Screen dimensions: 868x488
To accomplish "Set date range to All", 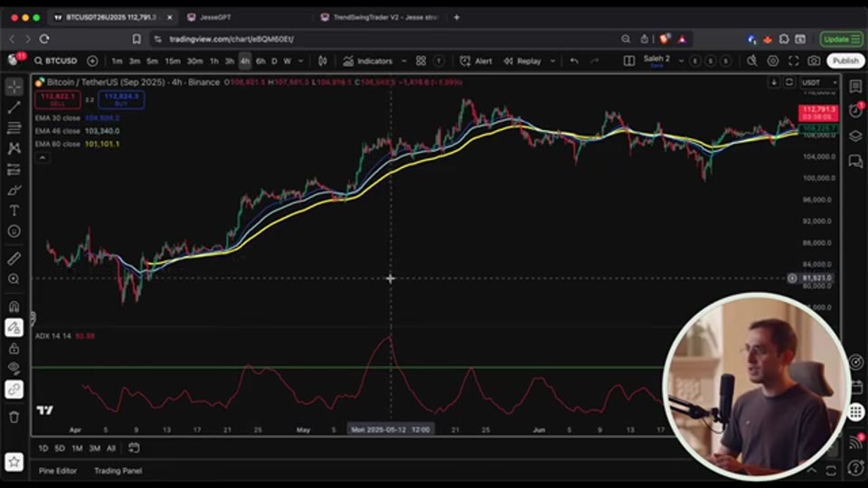I will coord(110,448).
